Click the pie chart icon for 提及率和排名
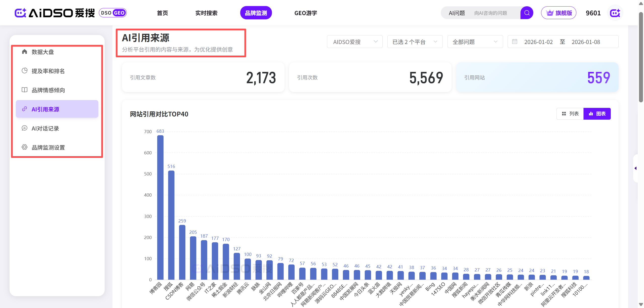Viewport: 644px width, 308px height. tap(24, 71)
